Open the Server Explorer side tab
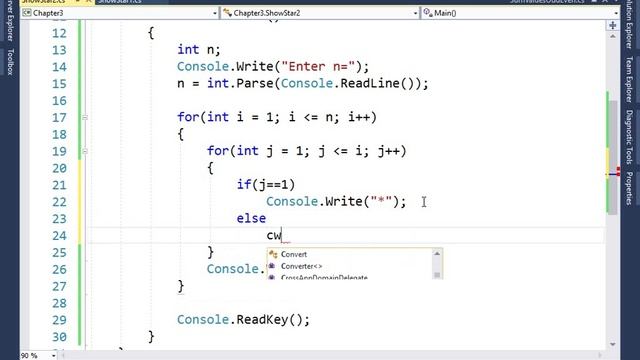Viewport: 640px width, 360px height. click(10, 21)
